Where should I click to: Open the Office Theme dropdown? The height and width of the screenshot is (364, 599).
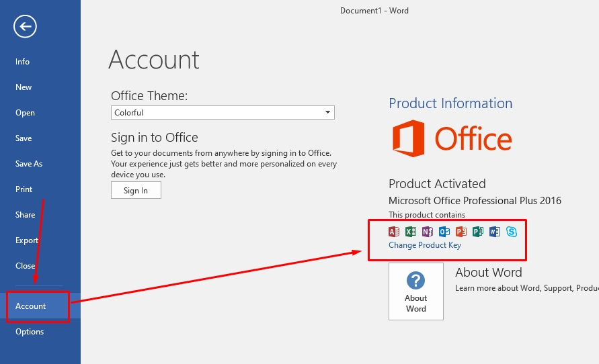point(222,113)
